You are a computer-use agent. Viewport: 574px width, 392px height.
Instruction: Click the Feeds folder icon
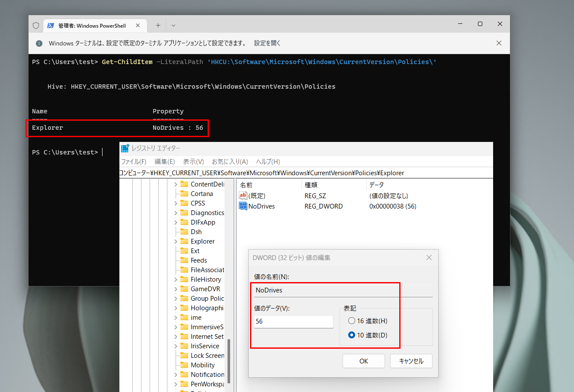click(x=184, y=260)
